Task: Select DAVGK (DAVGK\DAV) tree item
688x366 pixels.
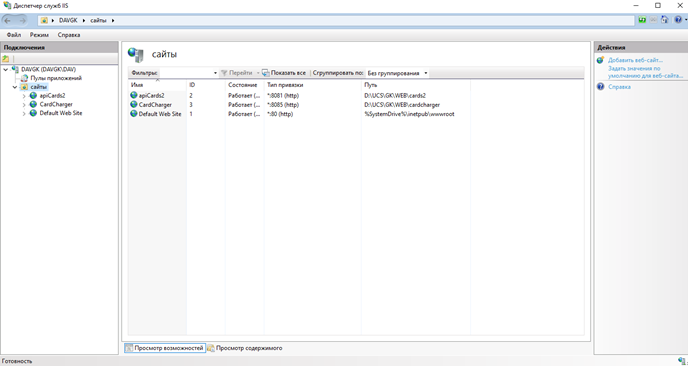Action: tap(48, 69)
